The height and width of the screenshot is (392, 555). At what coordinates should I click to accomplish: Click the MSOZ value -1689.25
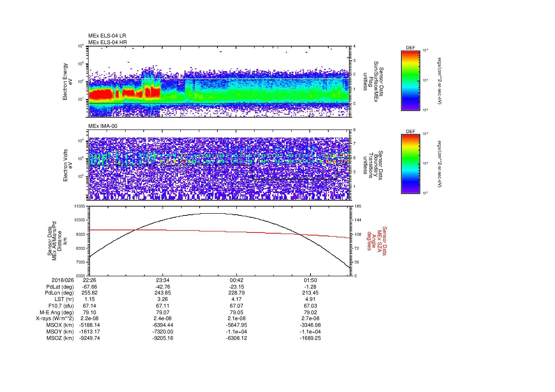point(310,338)
